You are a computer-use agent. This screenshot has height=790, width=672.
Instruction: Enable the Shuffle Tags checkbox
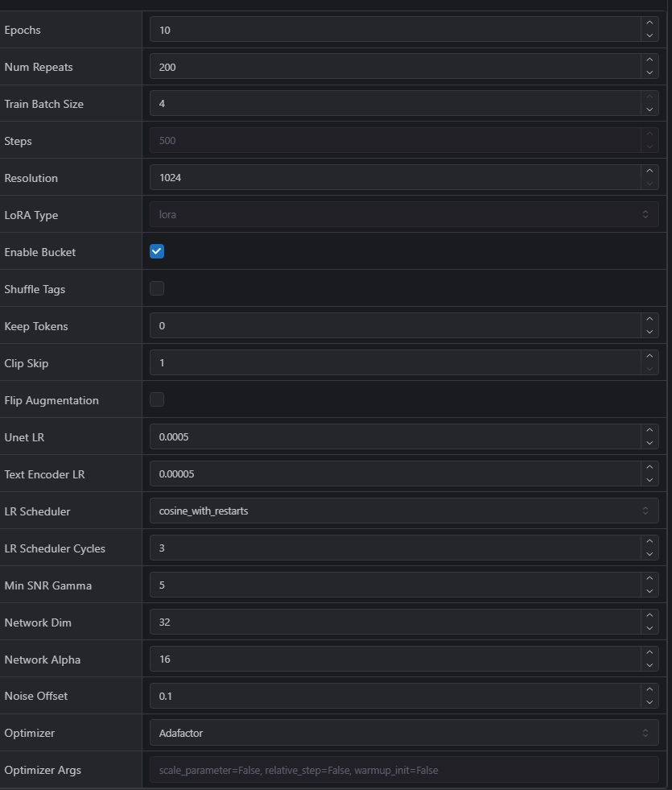point(157,288)
